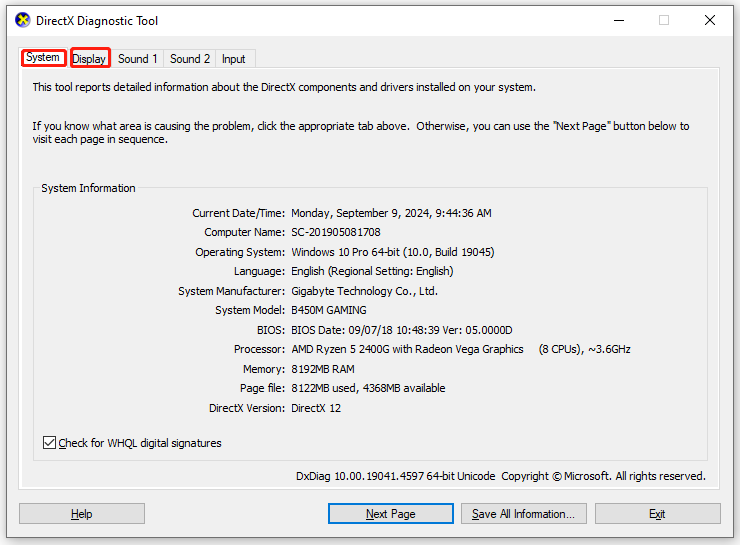Click the date value Monday, September 9, 2024

[391, 213]
